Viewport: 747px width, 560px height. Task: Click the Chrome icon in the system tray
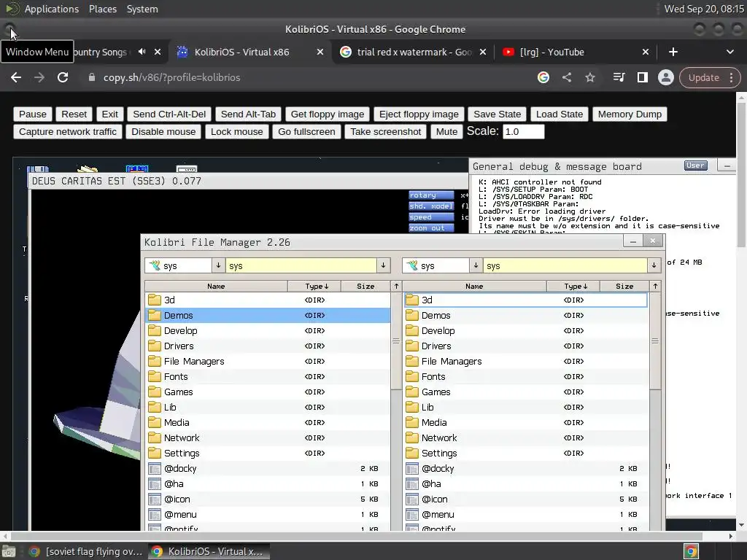692,551
